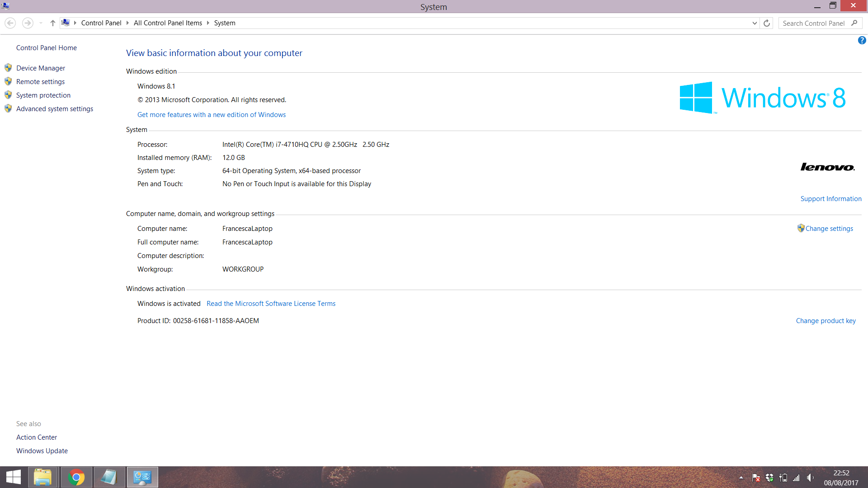The width and height of the screenshot is (868, 488).
Task: Click the speaker volume tray icon
Action: coord(810,478)
